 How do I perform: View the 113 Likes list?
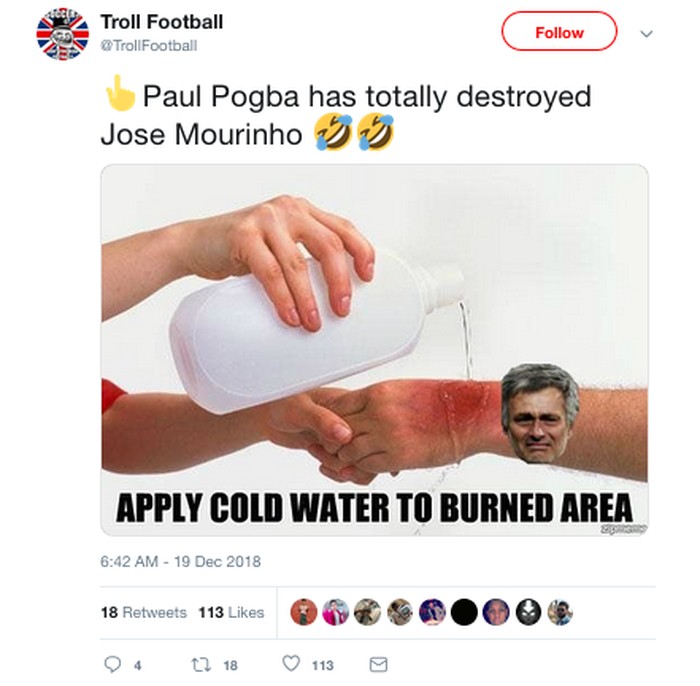click(x=231, y=612)
